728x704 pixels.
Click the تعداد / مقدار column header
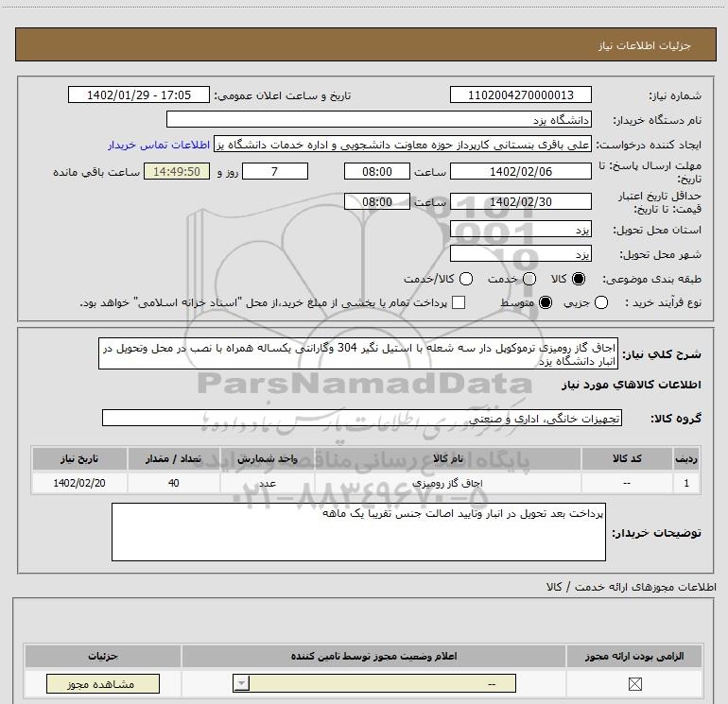[174, 458]
